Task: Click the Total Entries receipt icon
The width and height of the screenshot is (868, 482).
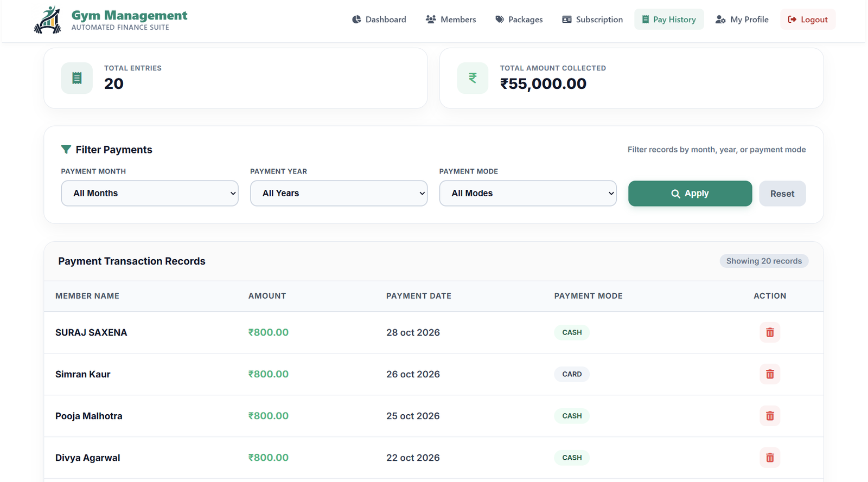Action: 77,78
